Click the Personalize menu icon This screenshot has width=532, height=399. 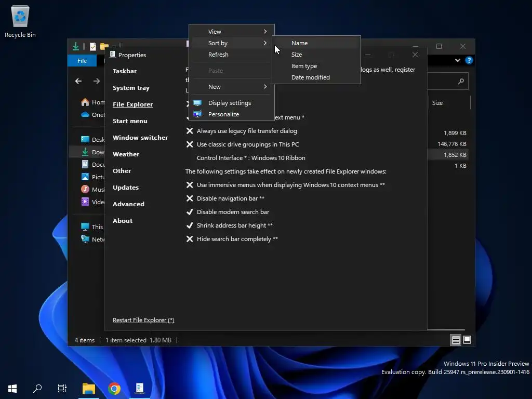[197, 114]
